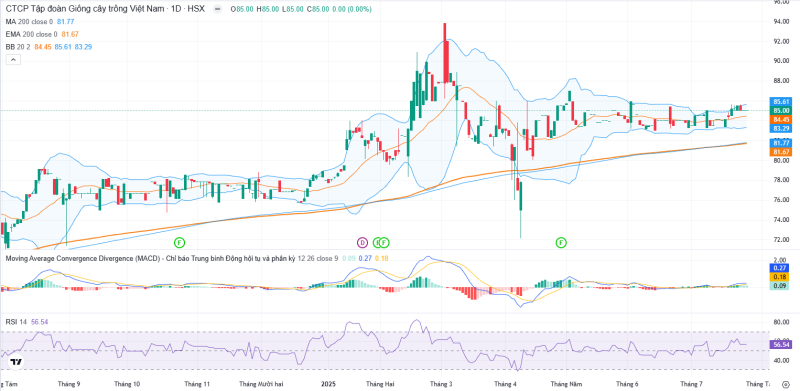Select the EMA 200 close legend
The height and width of the screenshot is (391, 800).
(42, 34)
